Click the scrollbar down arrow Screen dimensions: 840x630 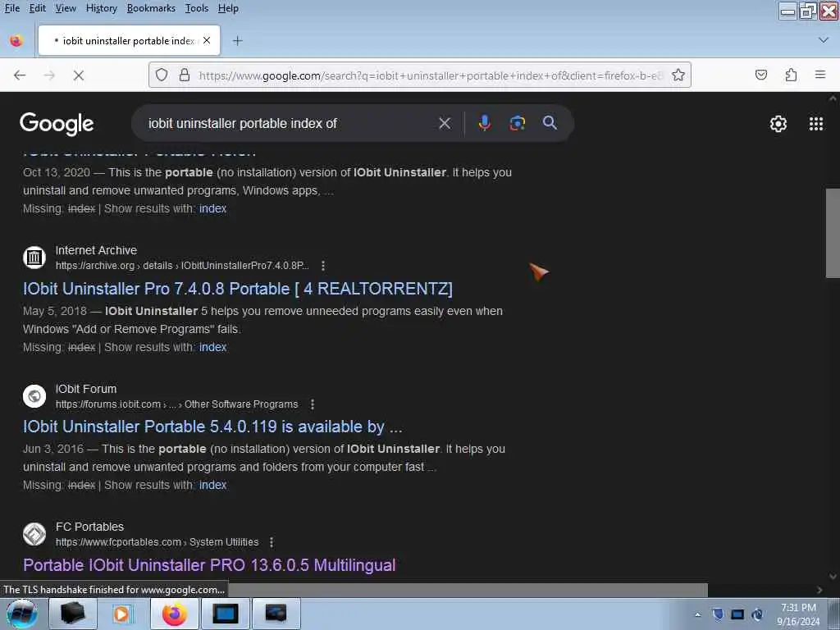tap(833, 577)
